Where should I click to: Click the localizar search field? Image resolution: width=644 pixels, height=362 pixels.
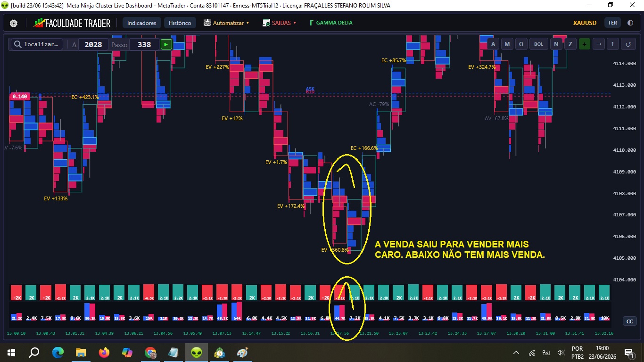pos(38,44)
